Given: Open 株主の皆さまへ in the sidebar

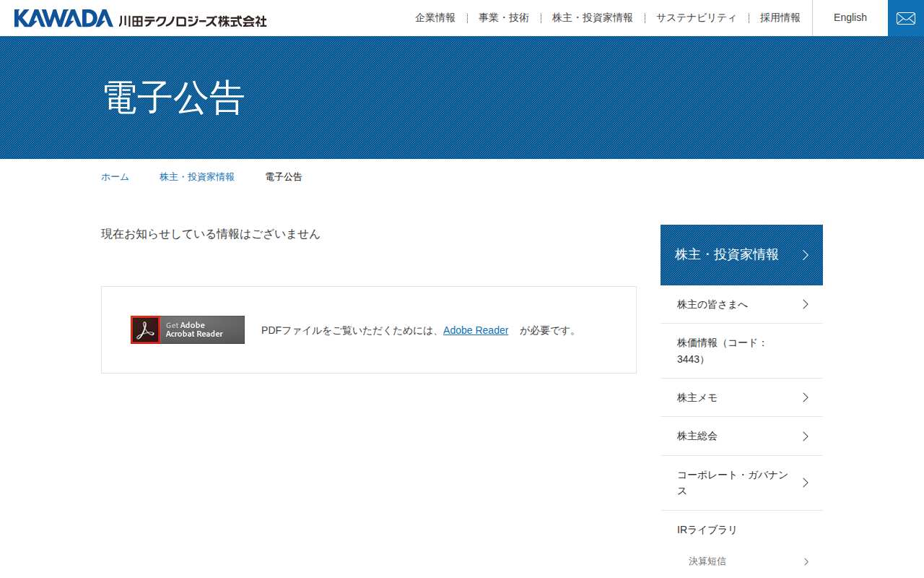Looking at the screenshot, I should 741,304.
